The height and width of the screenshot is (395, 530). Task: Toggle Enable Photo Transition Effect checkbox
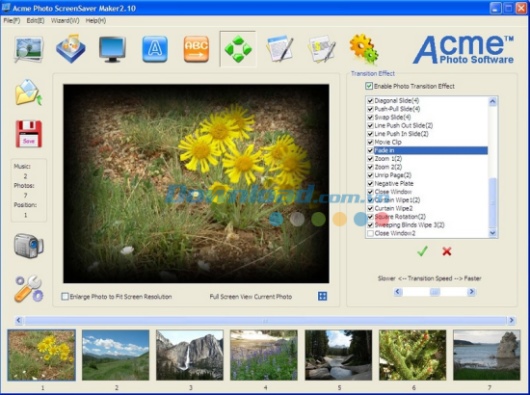pos(369,86)
